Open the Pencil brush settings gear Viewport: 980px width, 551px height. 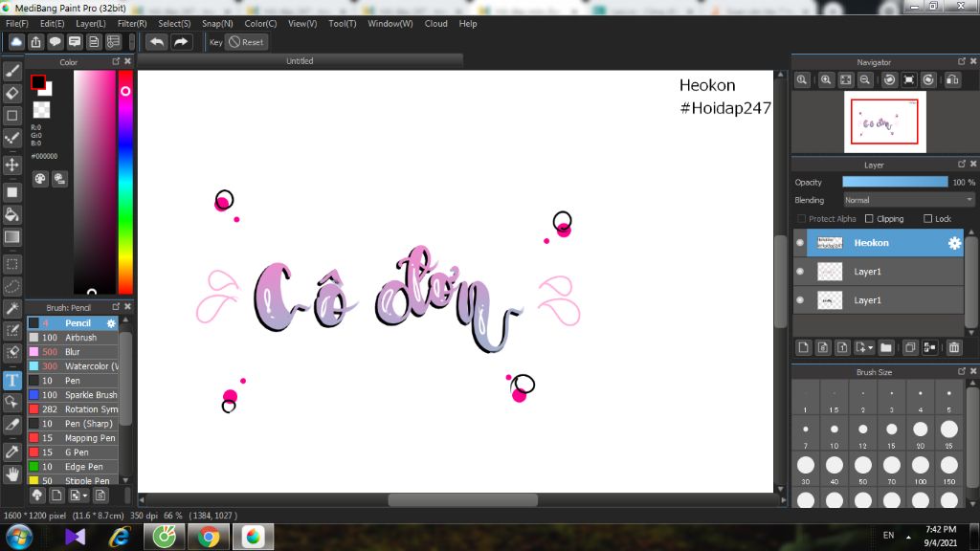111,323
